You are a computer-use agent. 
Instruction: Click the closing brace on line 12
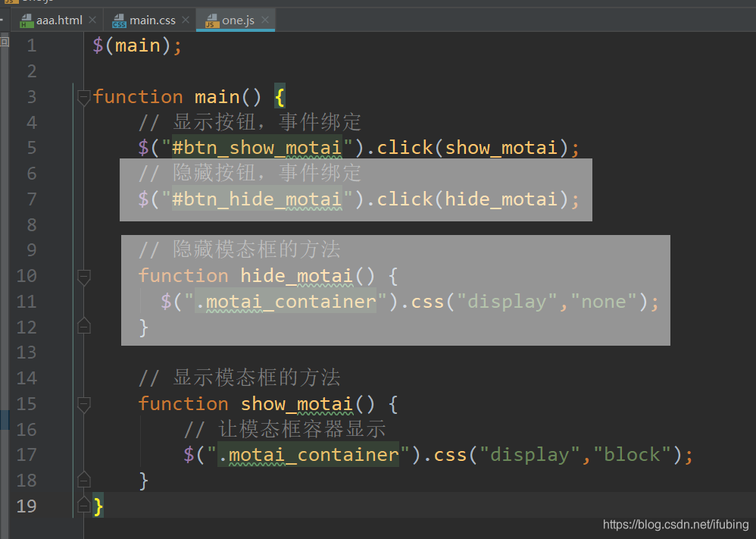coord(143,327)
